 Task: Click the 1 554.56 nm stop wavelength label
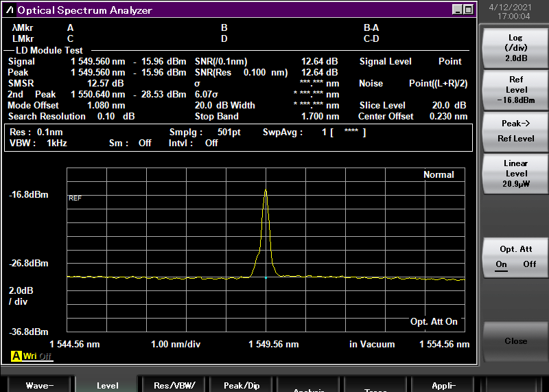coord(444,345)
